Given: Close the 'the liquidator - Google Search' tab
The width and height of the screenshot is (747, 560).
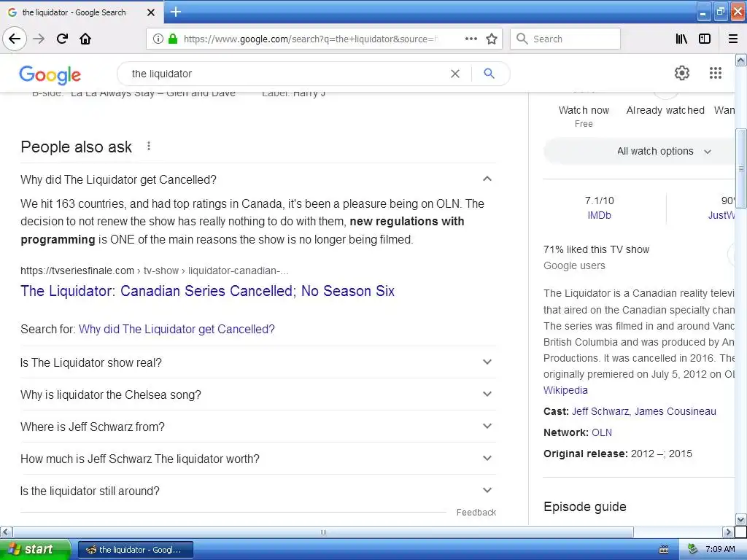Looking at the screenshot, I should tap(150, 12).
